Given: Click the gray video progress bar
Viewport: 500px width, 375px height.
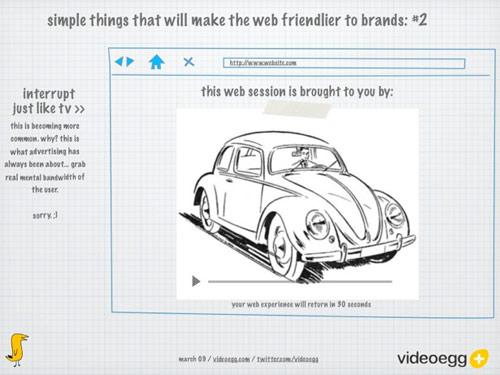Looking at the screenshot, I should (300, 282).
